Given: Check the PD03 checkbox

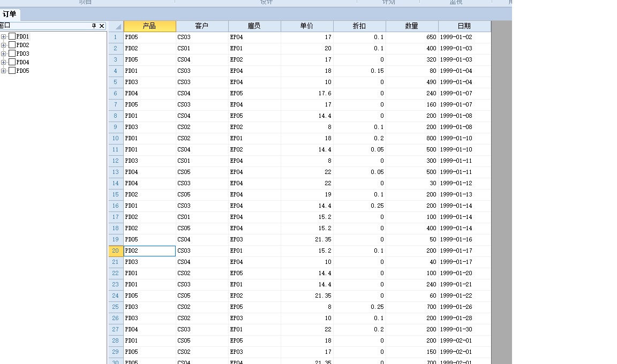Looking at the screenshot, I should click(12, 54).
